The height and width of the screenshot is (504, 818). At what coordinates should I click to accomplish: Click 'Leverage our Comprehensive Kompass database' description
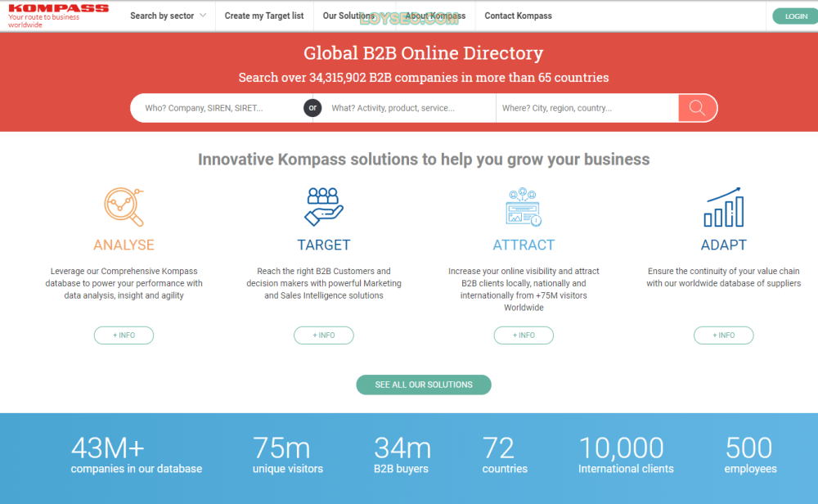click(124, 283)
